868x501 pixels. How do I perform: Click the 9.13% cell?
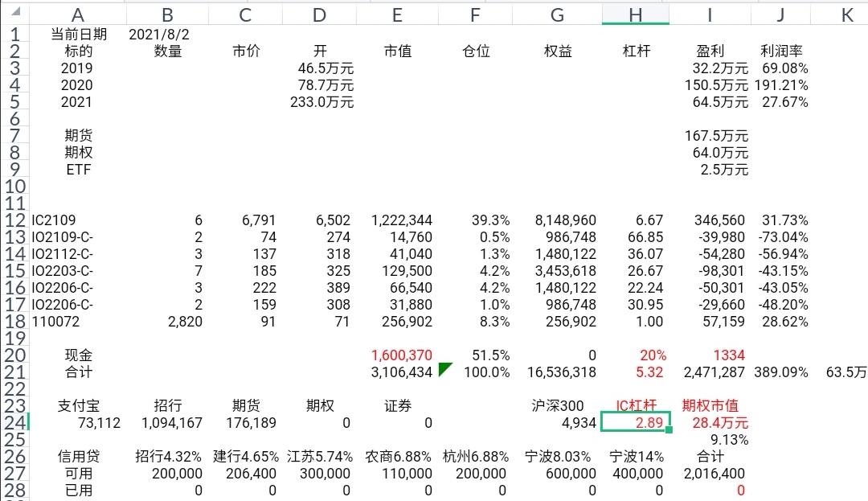(x=730, y=440)
